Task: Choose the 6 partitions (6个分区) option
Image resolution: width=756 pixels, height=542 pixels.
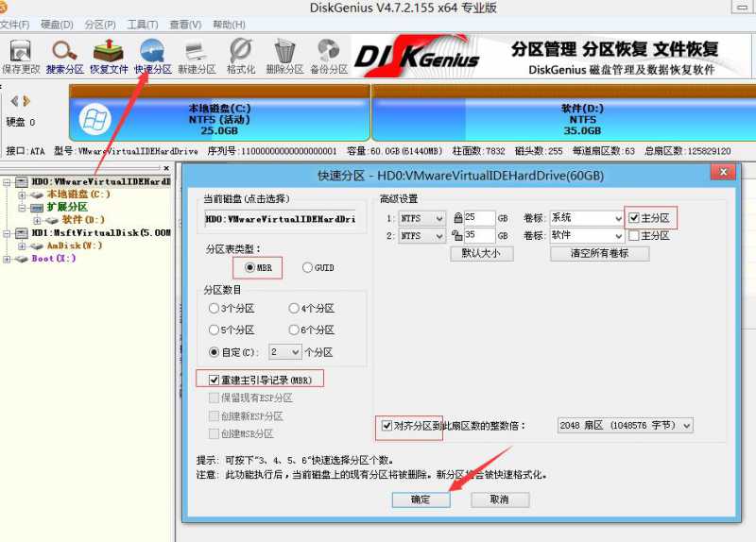Action: [x=294, y=330]
